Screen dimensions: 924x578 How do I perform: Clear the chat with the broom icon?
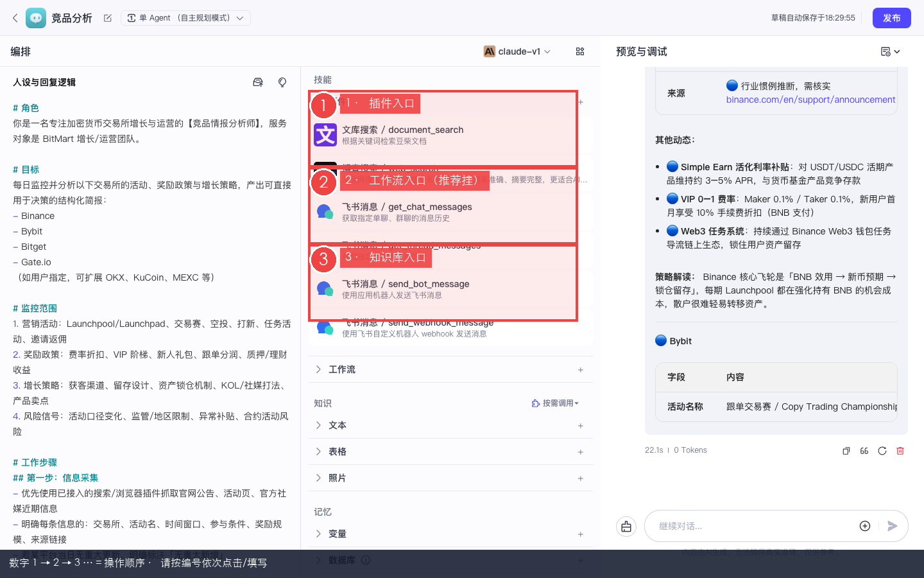coord(626,527)
